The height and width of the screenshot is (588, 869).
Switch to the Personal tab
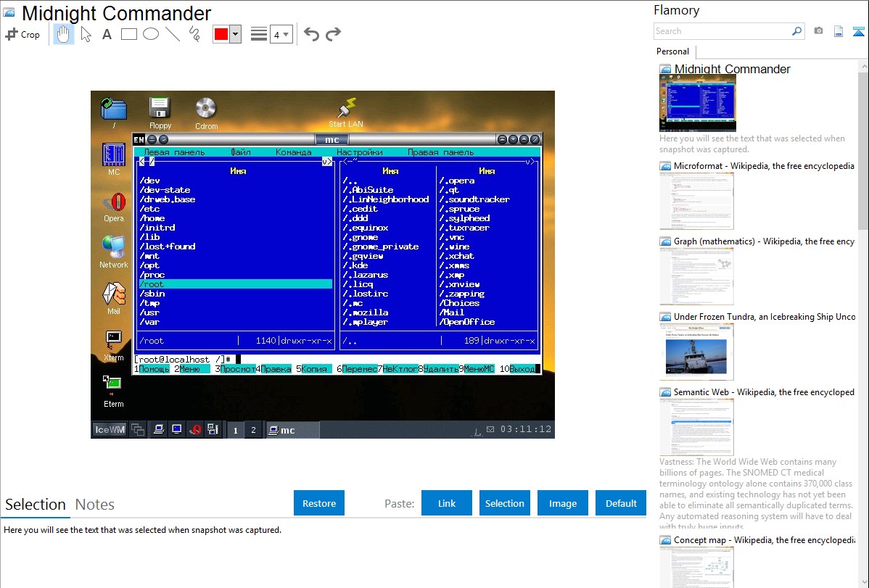pos(673,51)
